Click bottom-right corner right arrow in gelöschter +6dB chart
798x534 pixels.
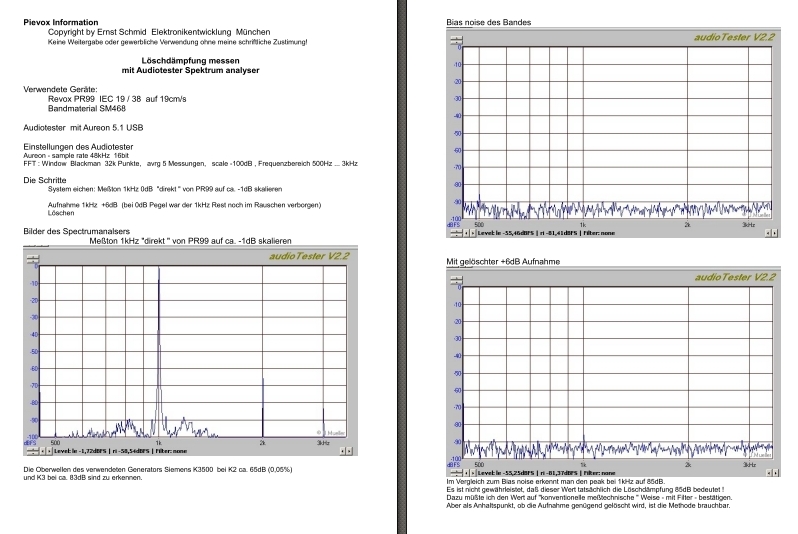click(x=774, y=473)
